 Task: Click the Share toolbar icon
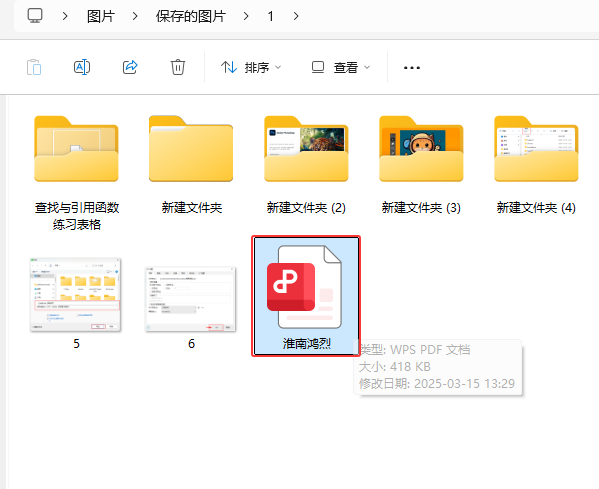tap(130, 67)
